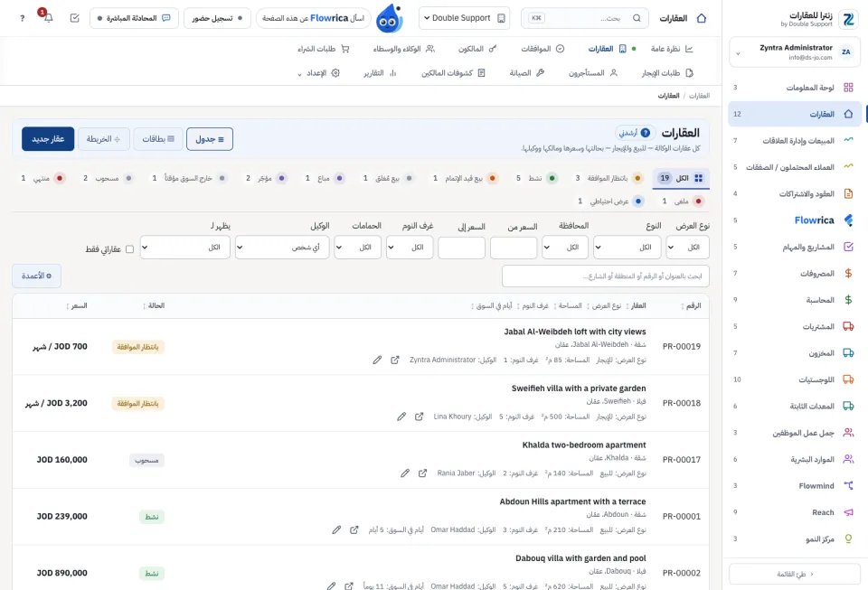Sort by السعر price column header
Screen dimensions: 868x590
pos(77,305)
